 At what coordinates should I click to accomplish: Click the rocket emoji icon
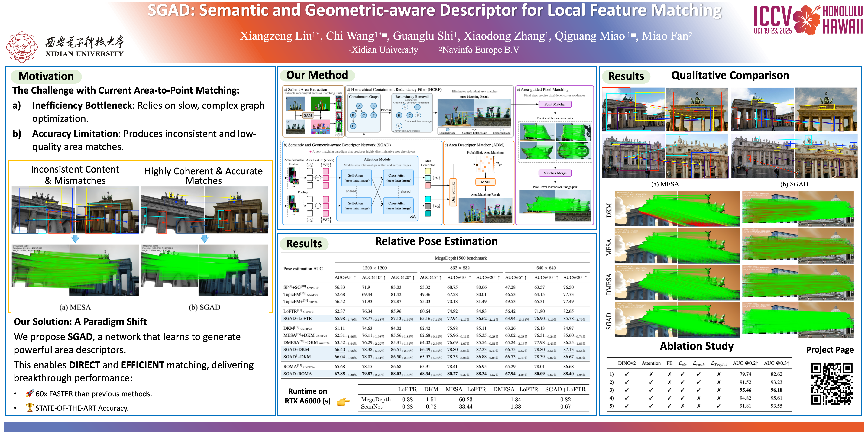point(30,393)
